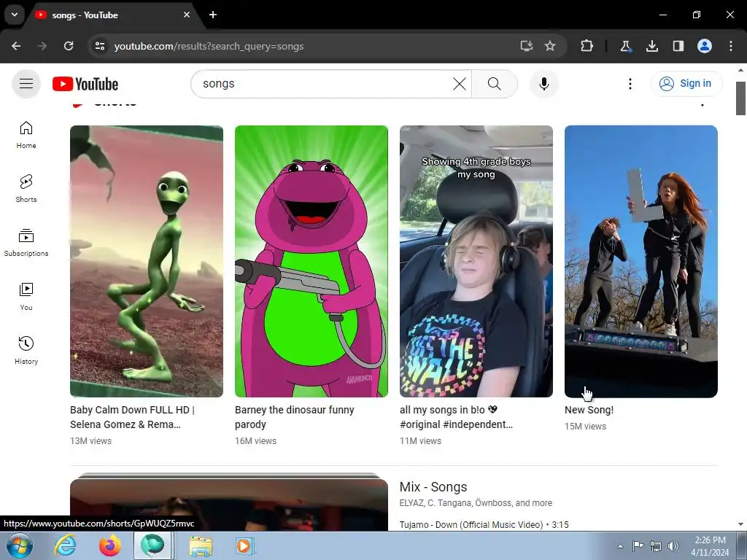Open the YouTube guide hamburger menu
This screenshot has height=560, width=747.
coord(26,84)
